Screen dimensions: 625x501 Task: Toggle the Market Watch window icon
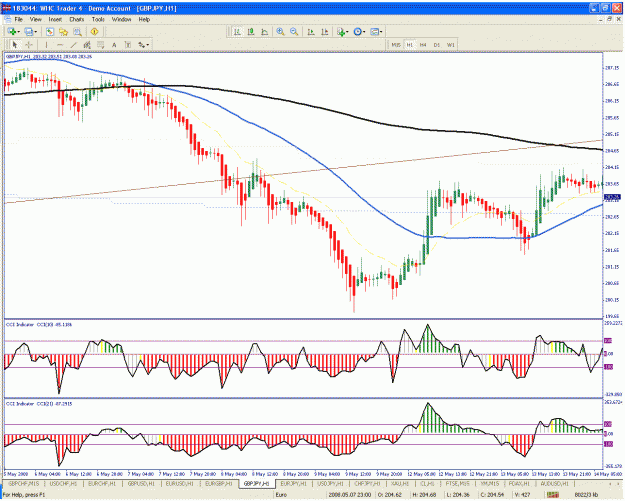[x=50, y=31]
